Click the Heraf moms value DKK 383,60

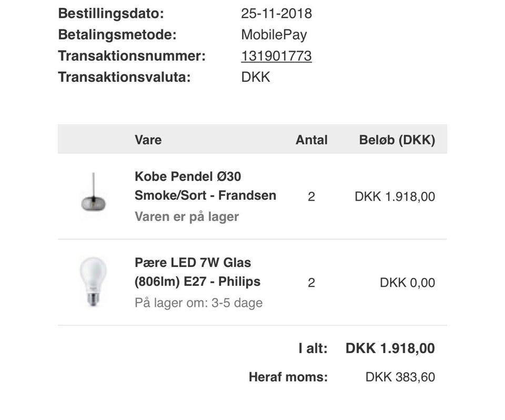[x=400, y=377]
